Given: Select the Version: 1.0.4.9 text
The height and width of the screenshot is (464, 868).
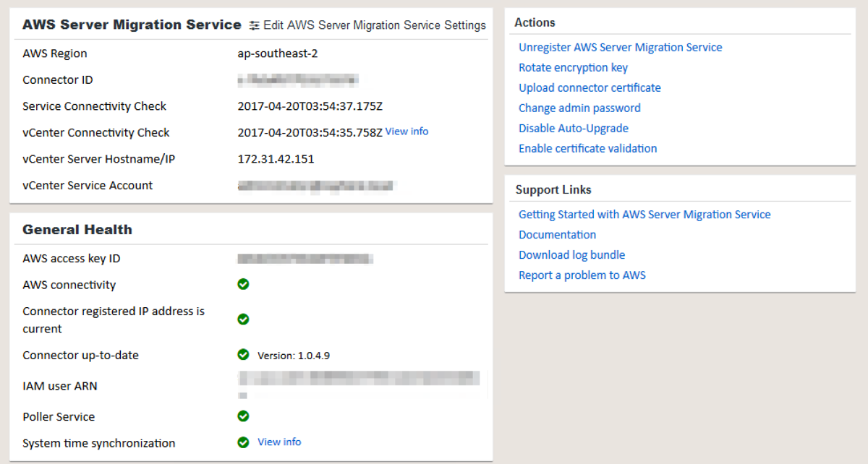Looking at the screenshot, I should [x=294, y=356].
